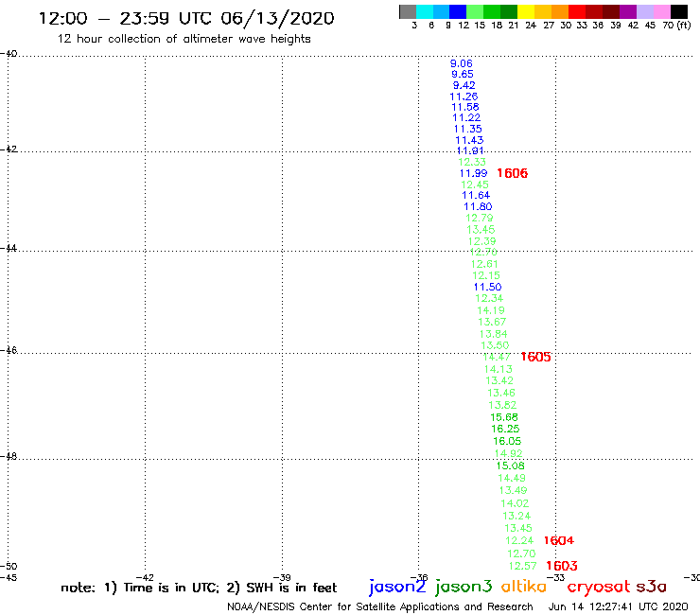Select the black swatch at the scale's end
Viewport: 700px width, 615px height.
coord(679,11)
